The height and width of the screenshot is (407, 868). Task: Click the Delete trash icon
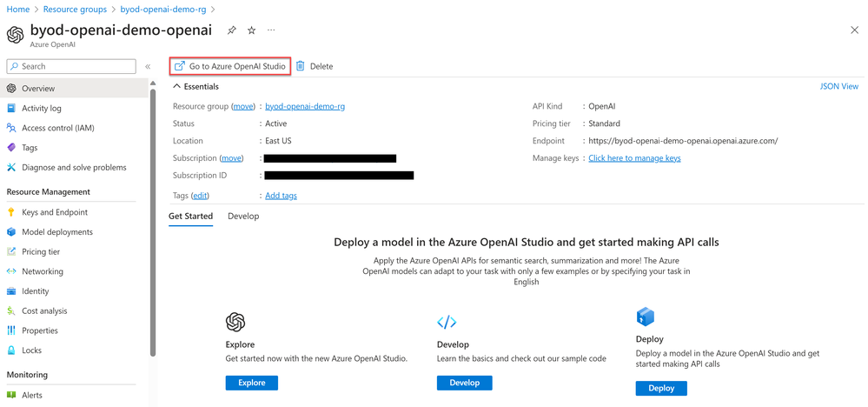pos(300,66)
